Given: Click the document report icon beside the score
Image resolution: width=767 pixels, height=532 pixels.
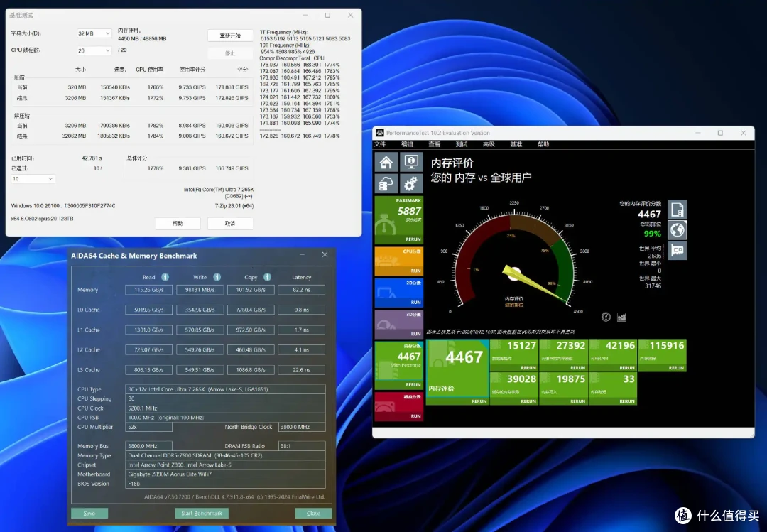Looking at the screenshot, I should [x=677, y=210].
